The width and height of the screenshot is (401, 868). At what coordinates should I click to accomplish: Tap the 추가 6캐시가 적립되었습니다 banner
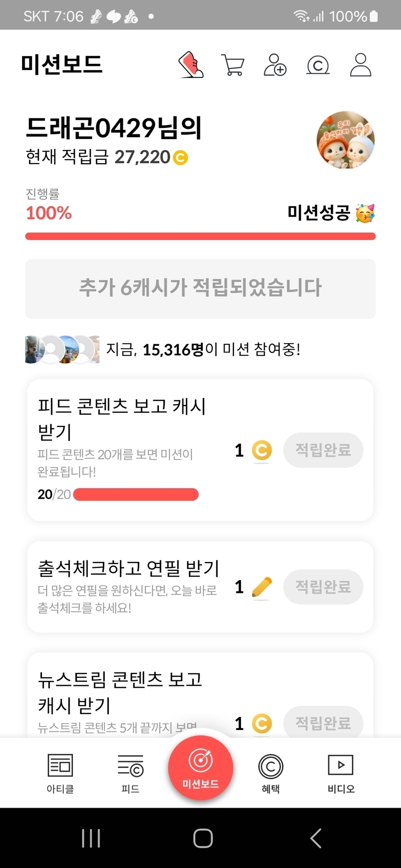click(200, 288)
